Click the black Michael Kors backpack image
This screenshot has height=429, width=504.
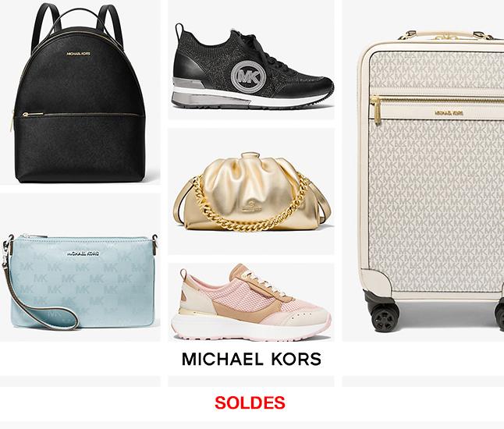[80, 93]
